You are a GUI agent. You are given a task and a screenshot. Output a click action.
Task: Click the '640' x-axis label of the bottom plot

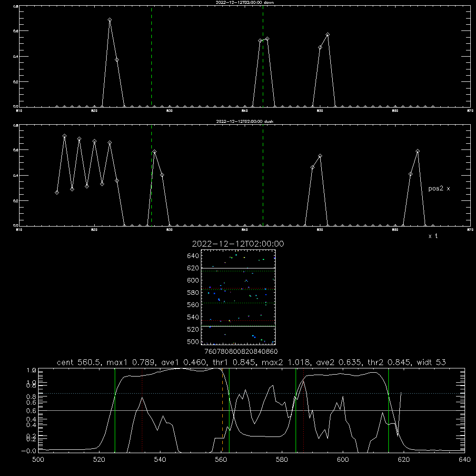pos(465,460)
